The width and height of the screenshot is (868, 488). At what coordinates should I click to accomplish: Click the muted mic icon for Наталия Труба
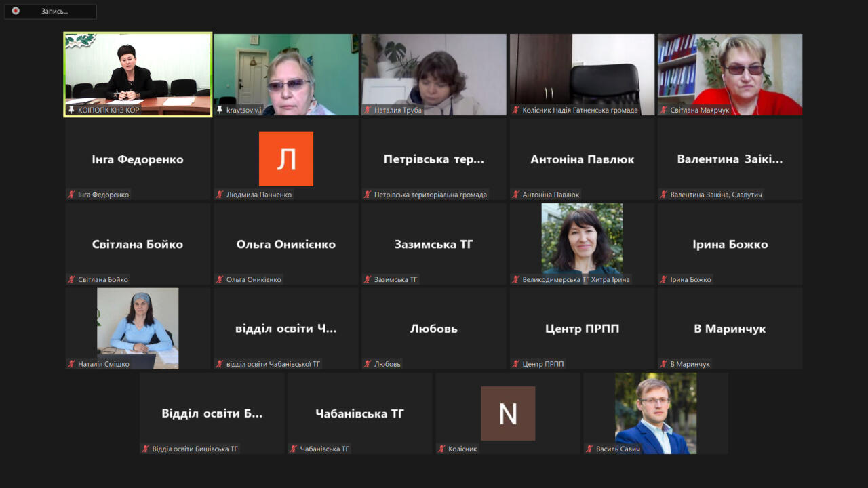(x=368, y=110)
